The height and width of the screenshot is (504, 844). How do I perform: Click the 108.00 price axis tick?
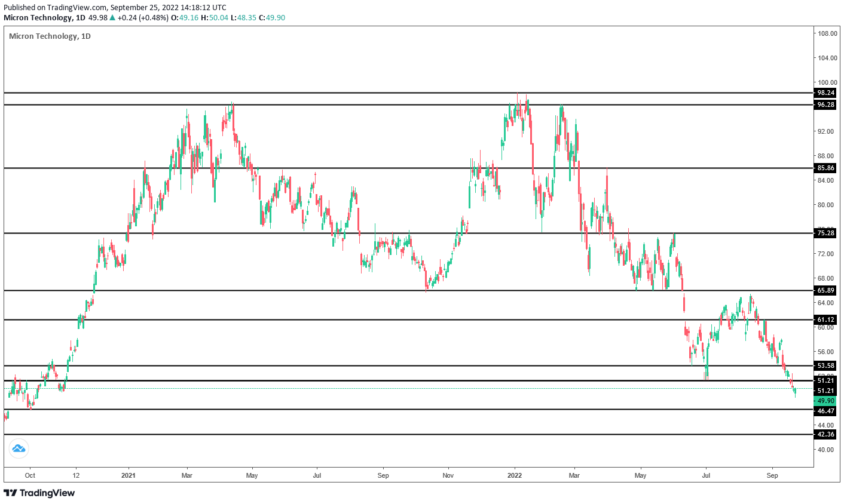(827, 33)
